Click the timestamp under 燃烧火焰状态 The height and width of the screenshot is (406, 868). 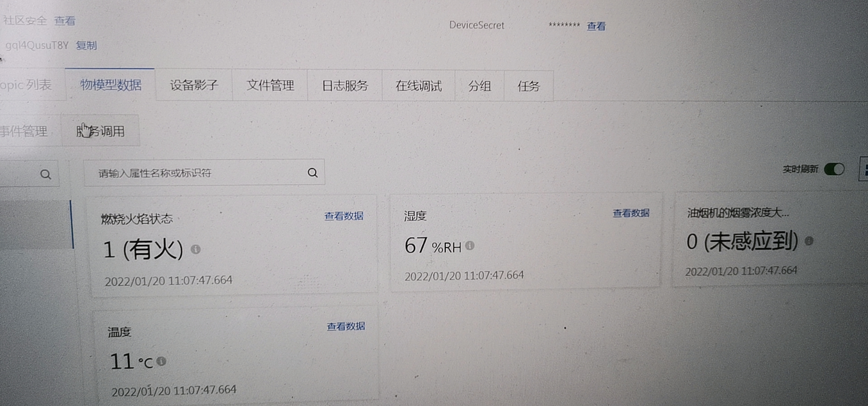(168, 281)
